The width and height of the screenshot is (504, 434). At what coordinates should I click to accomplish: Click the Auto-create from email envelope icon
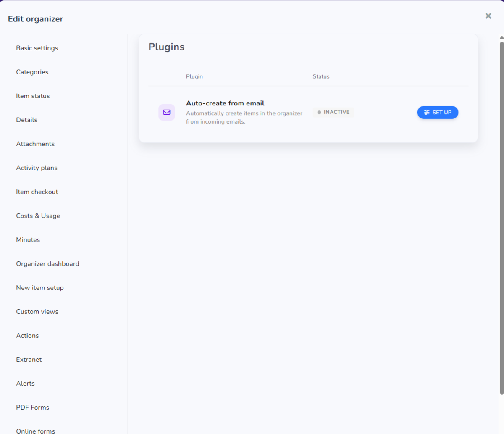(x=167, y=112)
